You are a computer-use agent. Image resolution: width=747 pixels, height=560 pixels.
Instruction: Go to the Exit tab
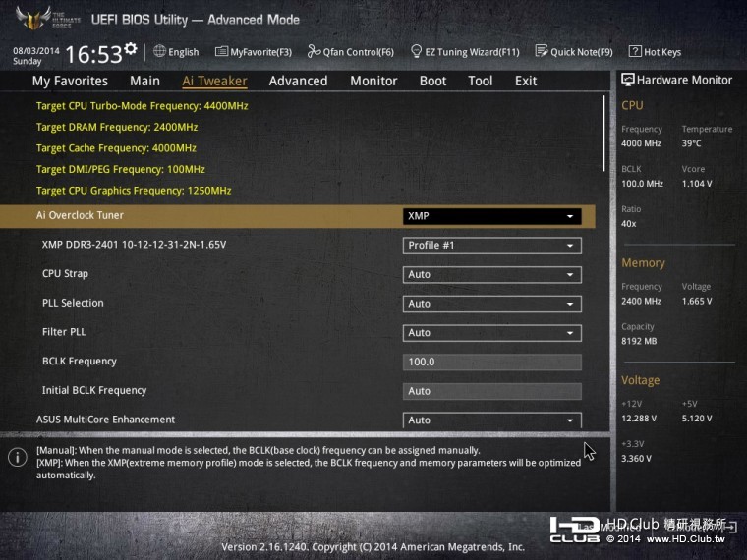(526, 81)
